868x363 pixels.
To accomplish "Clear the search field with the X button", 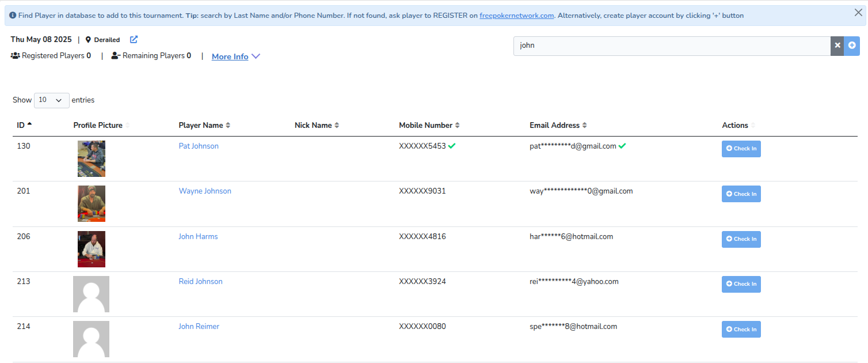I will coord(837,46).
